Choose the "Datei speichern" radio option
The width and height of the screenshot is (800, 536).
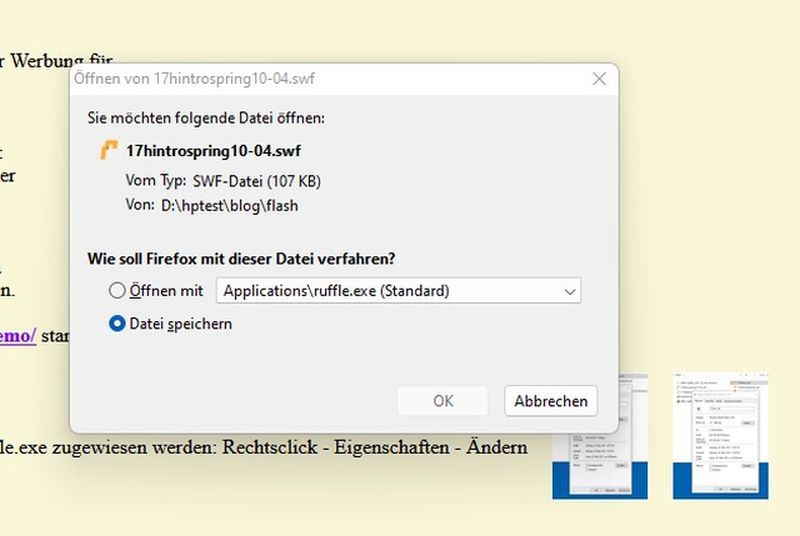(x=117, y=323)
